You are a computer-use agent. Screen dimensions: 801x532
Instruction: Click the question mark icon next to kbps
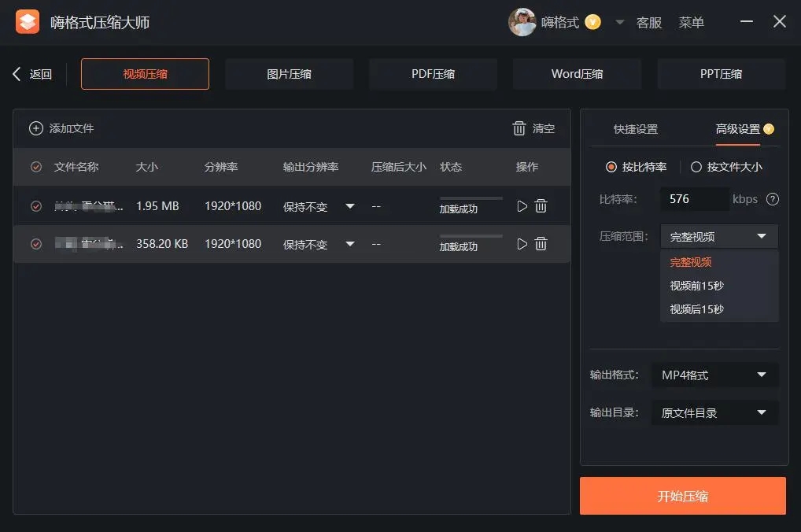(x=772, y=199)
